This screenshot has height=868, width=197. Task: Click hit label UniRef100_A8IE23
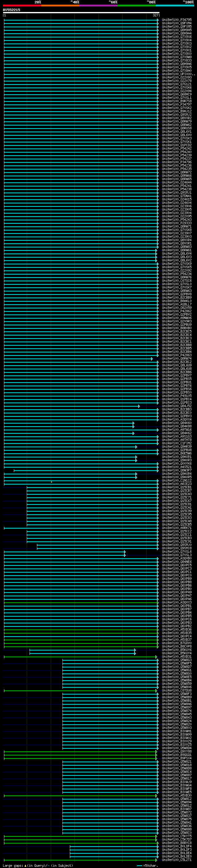click(176, 484)
